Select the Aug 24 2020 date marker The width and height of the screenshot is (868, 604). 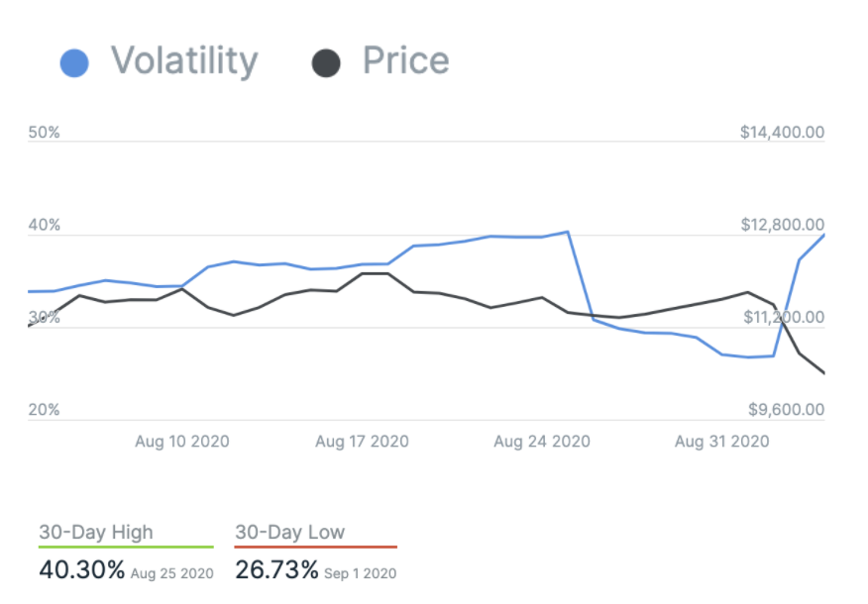pyautogui.click(x=542, y=442)
